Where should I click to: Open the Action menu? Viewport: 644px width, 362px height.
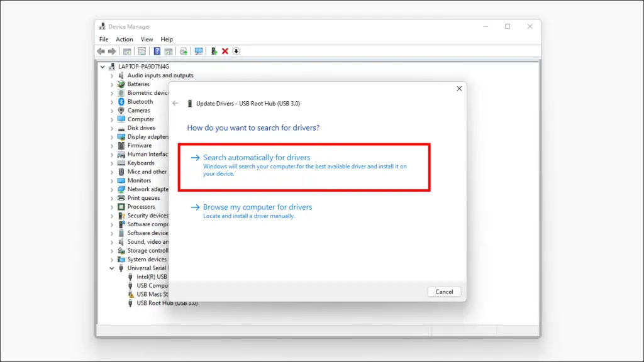124,40
